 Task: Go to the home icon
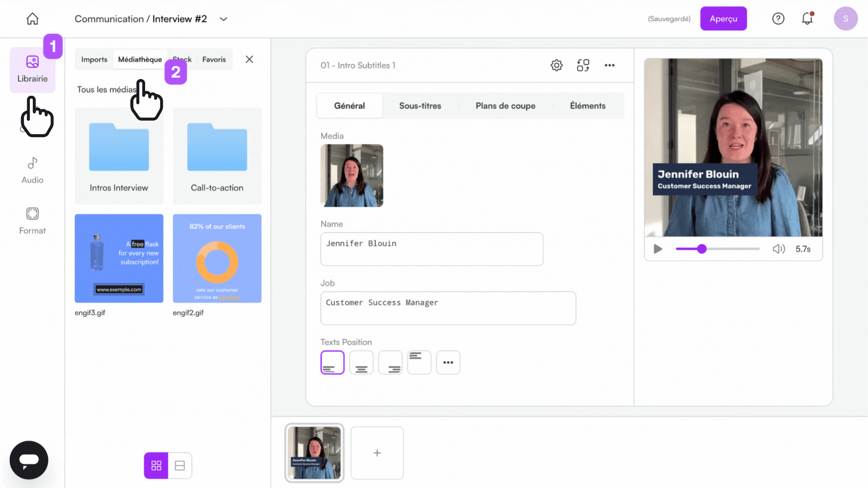33,19
